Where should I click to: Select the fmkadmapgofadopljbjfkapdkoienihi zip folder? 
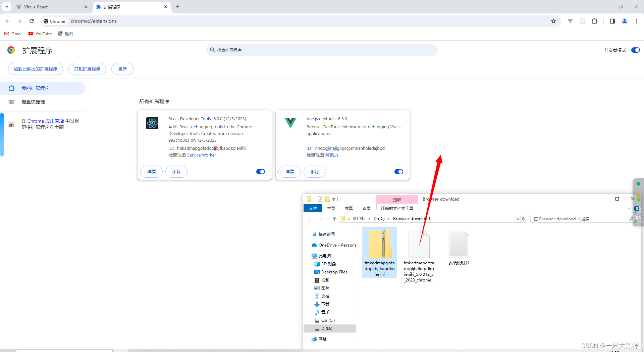(380, 253)
